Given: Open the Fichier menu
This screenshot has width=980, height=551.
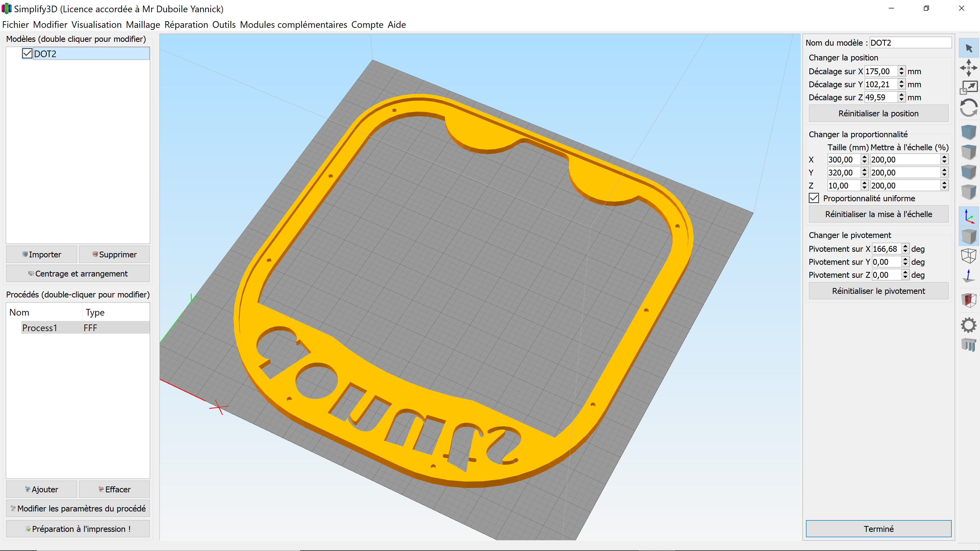Looking at the screenshot, I should pyautogui.click(x=15, y=24).
